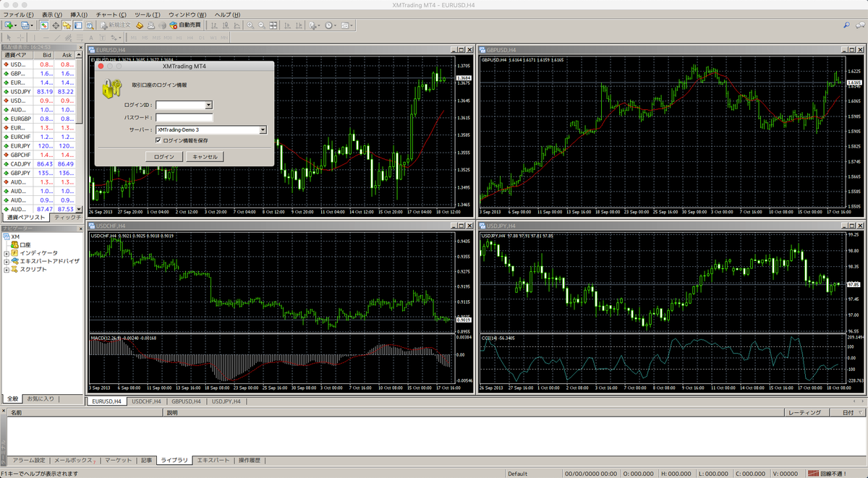Image resolution: width=868 pixels, height=478 pixels.
Task: Toggle Navigator panel star-folder icon
Action: (67, 25)
